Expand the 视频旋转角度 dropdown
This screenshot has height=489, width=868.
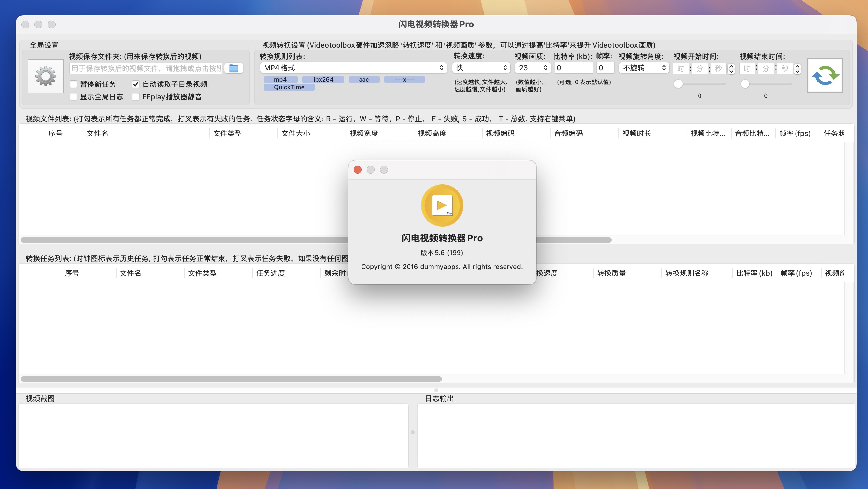pos(644,67)
